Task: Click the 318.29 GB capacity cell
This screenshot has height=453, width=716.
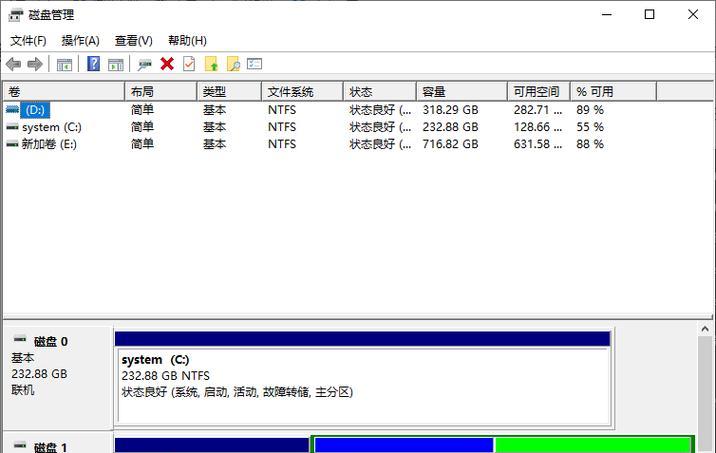Action: 450,110
